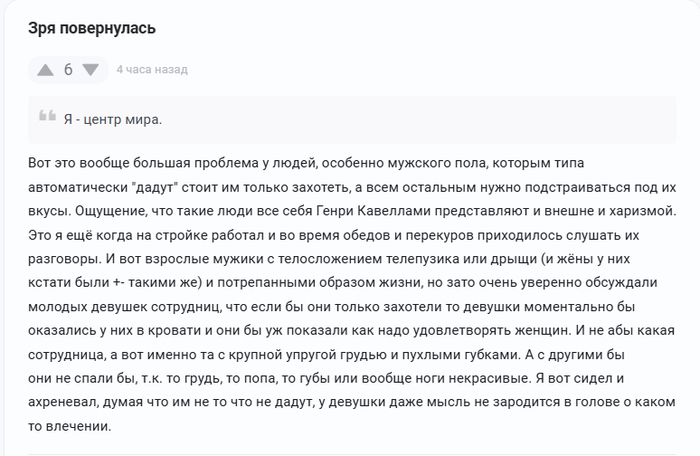
Task: Click the quoted text "Я - центр мира."
Action: 112,120
